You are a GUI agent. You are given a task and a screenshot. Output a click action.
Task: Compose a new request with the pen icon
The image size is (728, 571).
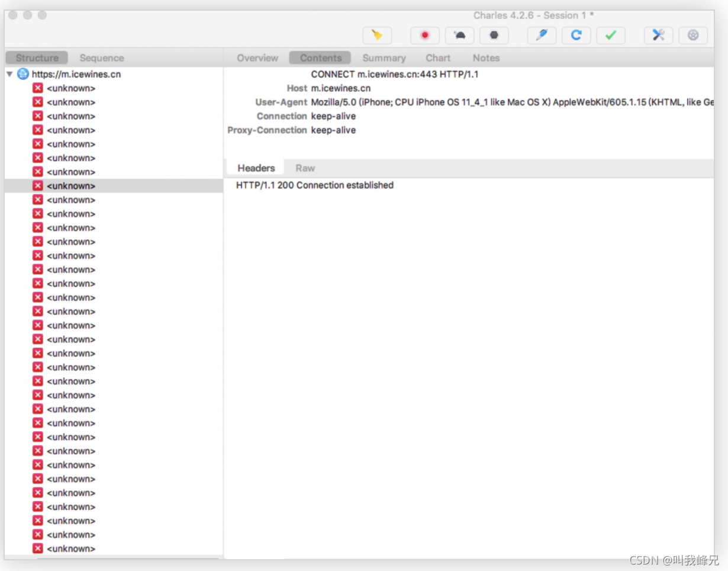pyautogui.click(x=542, y=36)
